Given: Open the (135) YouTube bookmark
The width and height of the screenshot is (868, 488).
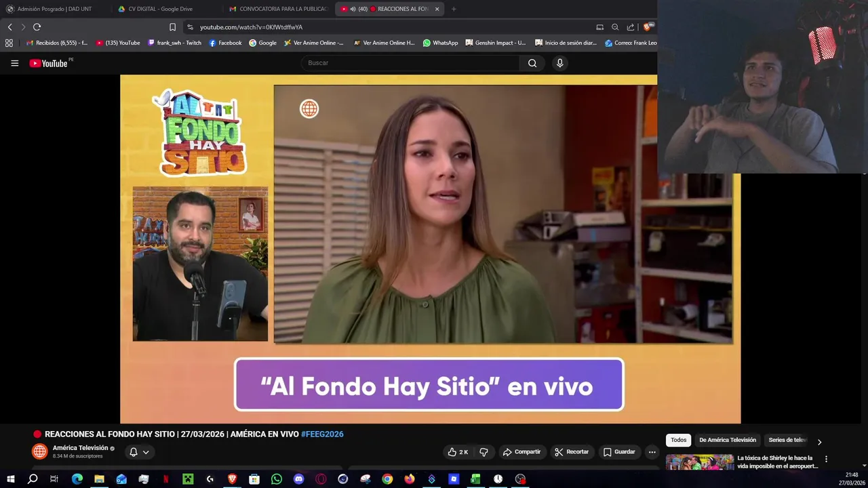Looking at the screenshot, I should (x=118, y=43).
